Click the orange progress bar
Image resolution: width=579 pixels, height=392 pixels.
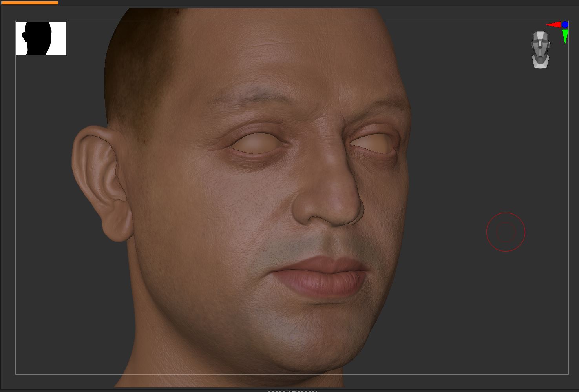pyautogui.click(x=29, y=2)
